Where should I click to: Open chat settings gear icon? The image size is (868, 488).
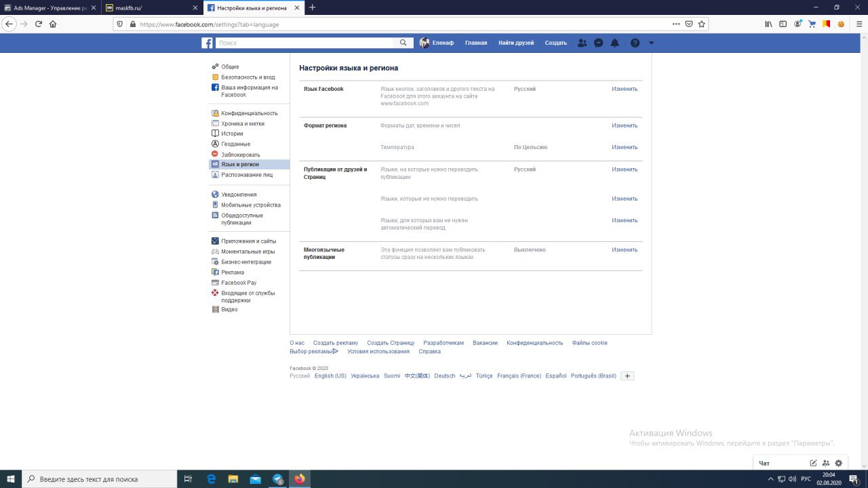(839, 463)
